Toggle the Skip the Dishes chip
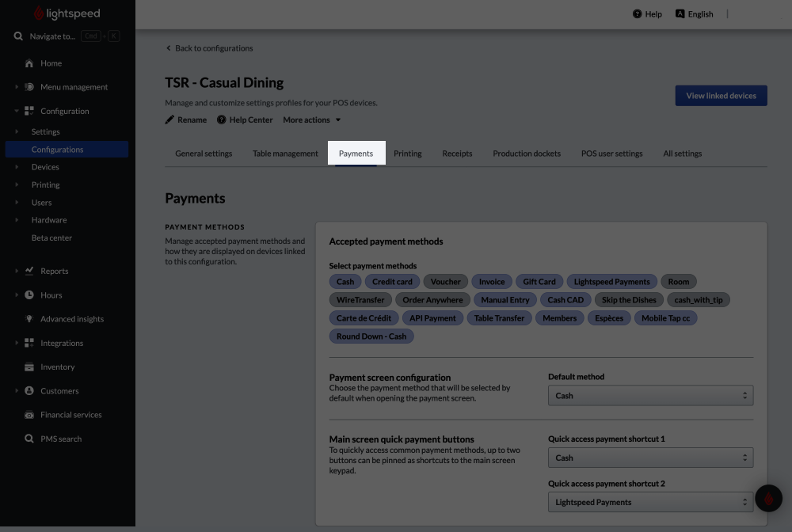Screen dimensions: 792x532 tap(629, 300)
